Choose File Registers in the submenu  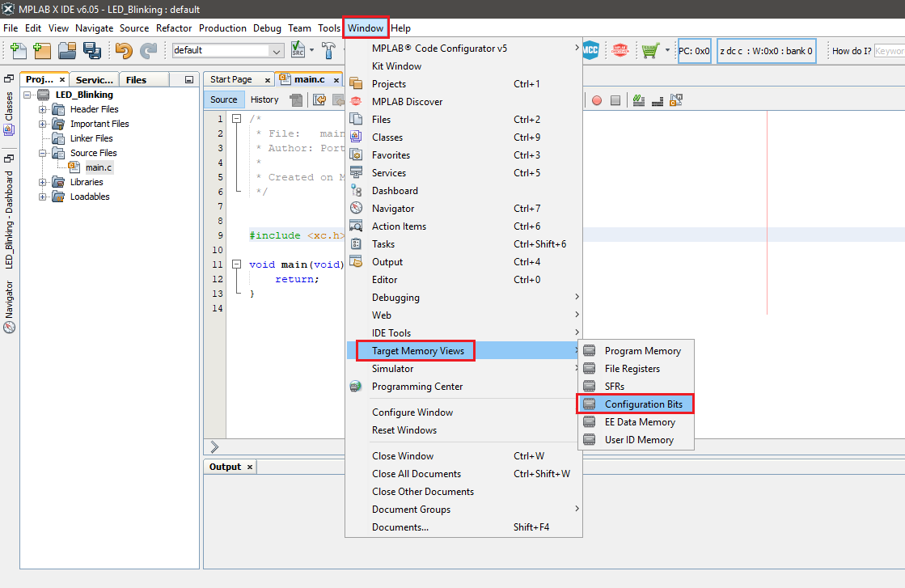click(636, 369)
